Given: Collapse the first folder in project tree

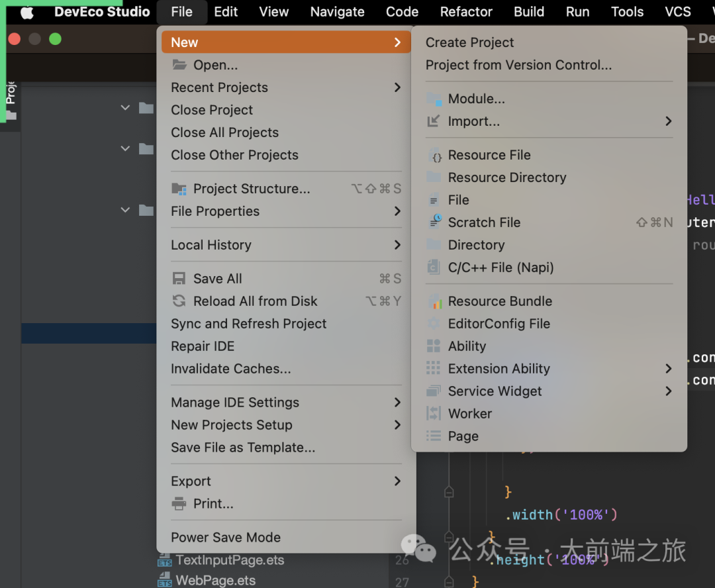Looking at the screenshot, I should pos(125,108).
